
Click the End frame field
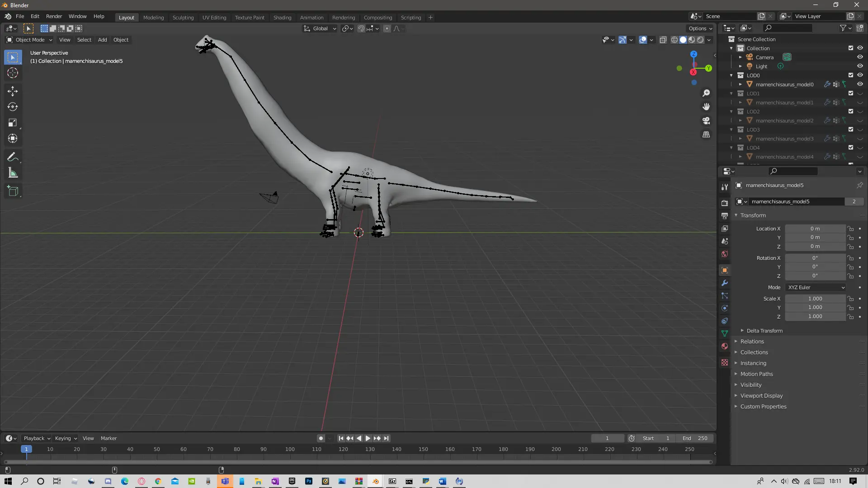[x=695, y=438]
